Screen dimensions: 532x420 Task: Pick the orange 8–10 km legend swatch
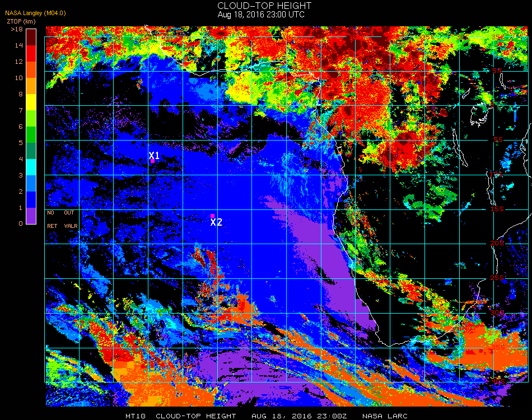click(31, 86)
